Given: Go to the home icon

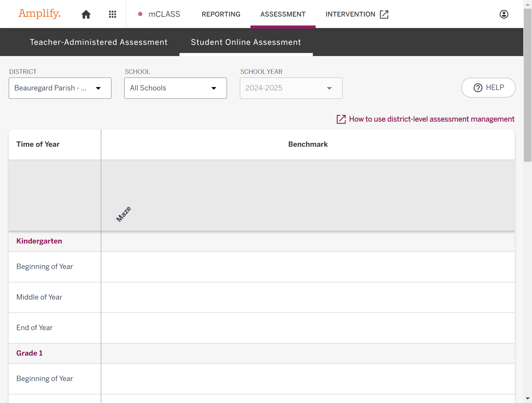Looking at the screenshot, I should (86, 14).
